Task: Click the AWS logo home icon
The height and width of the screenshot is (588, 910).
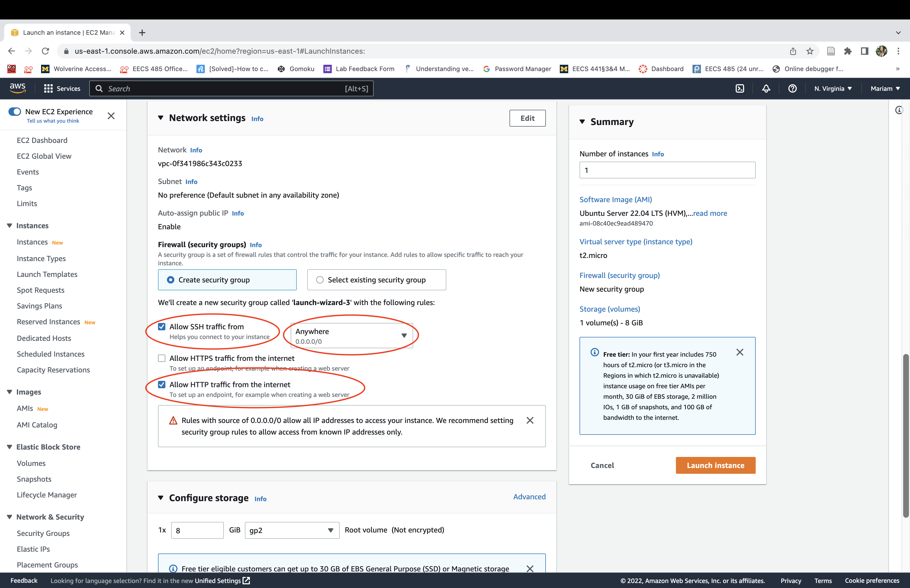Action: tap(18, 88)
